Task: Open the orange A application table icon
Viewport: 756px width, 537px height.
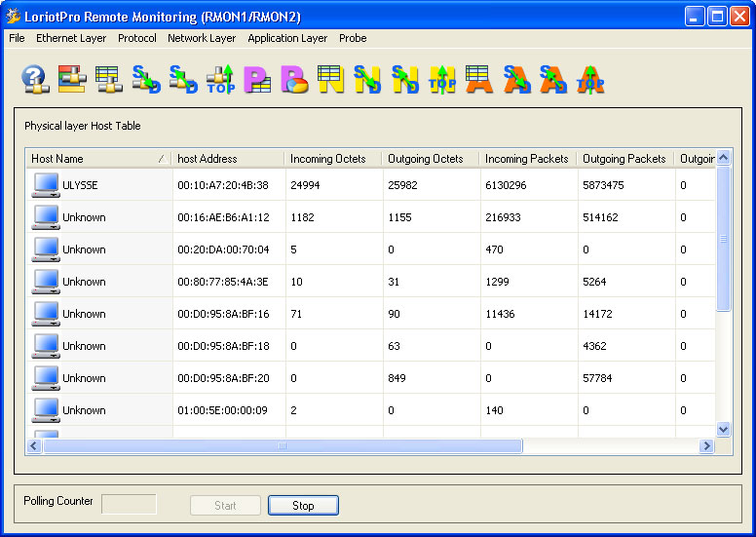Action: point(479,79)
